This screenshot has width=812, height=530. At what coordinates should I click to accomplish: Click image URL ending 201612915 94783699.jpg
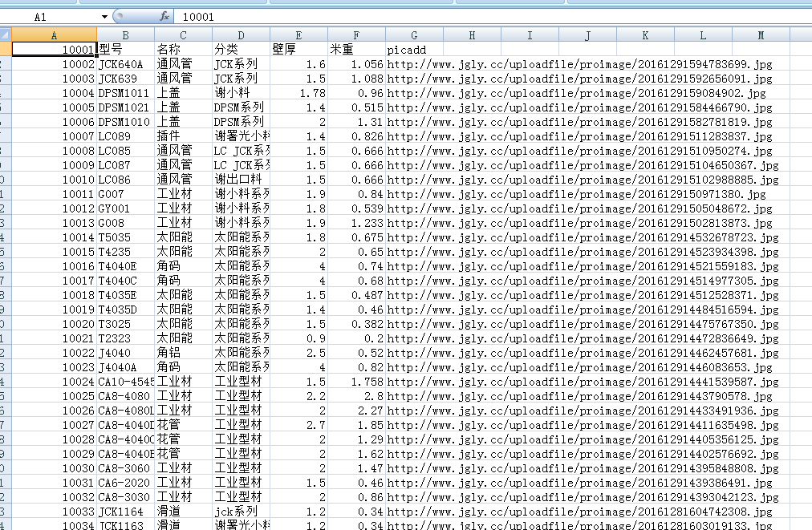pyautogui.click(x=579, y=64)
